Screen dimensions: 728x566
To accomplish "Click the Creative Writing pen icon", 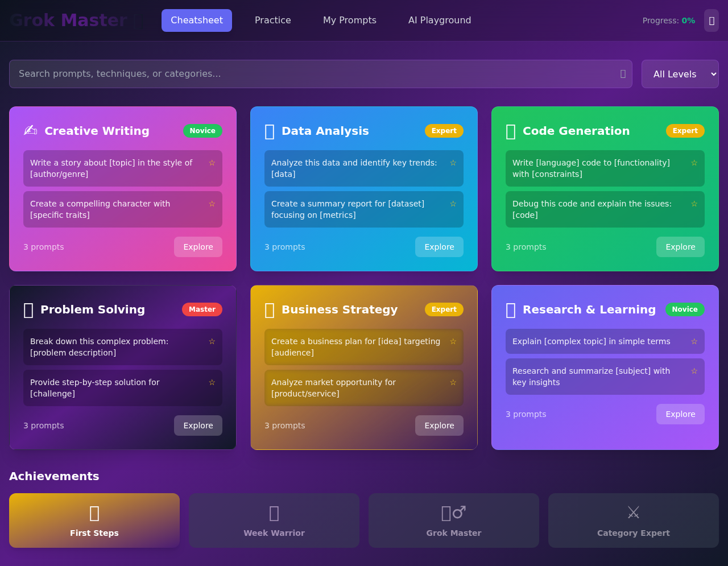I will coord(30,131).
